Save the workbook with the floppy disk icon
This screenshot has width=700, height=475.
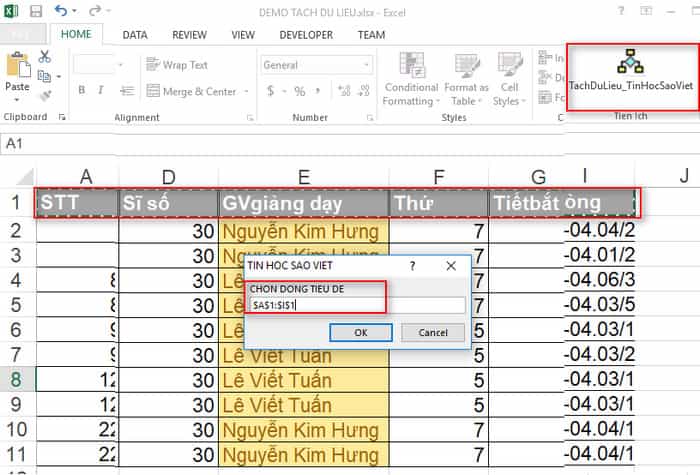tap(36, 11)
